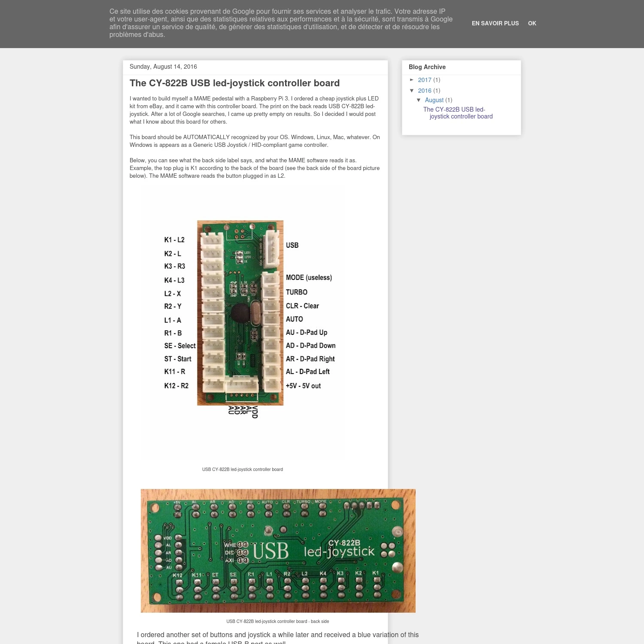Click the Blog Archive heading

(x=427, y=67)
